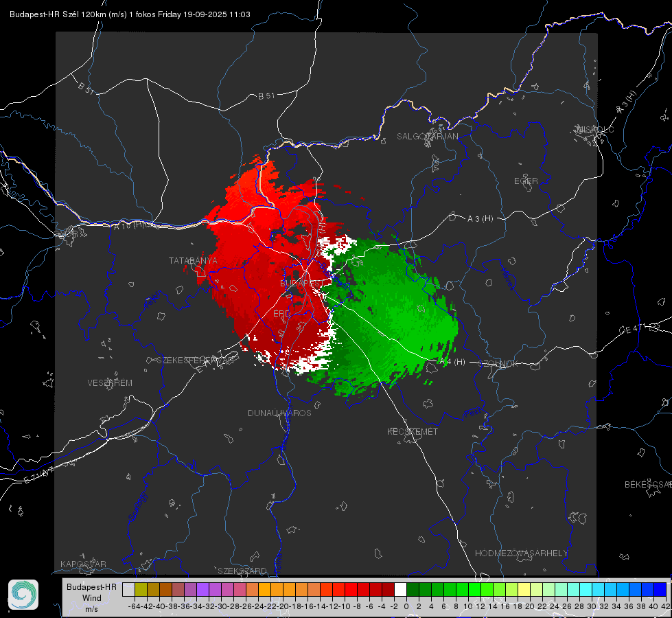Click the TATABANYA city label
672x618 pixels.
point(193,261)
